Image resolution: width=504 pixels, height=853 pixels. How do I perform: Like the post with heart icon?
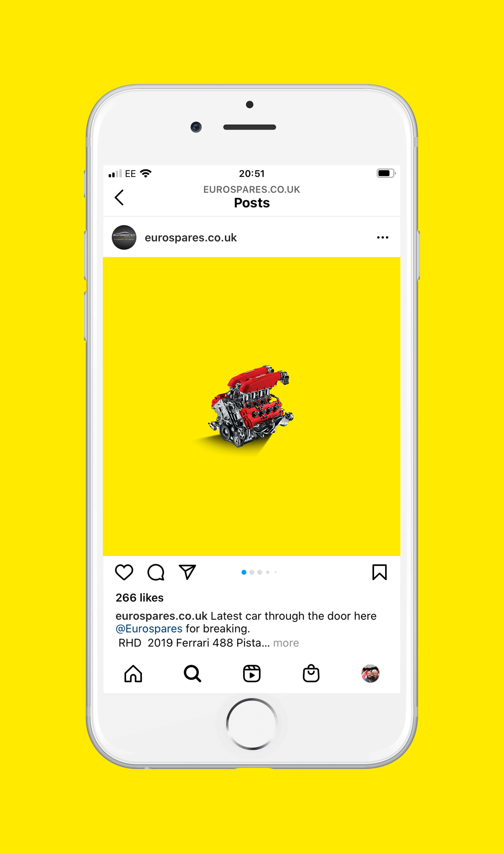pos(124,572)
